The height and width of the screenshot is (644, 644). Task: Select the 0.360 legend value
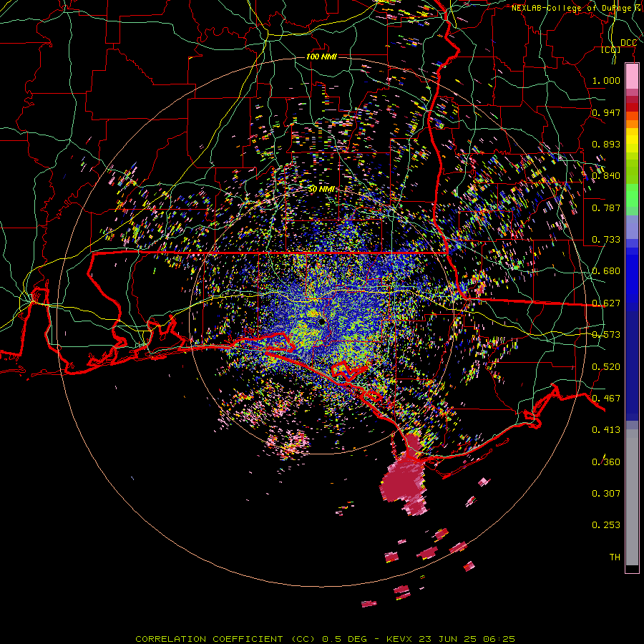(606, 462)
